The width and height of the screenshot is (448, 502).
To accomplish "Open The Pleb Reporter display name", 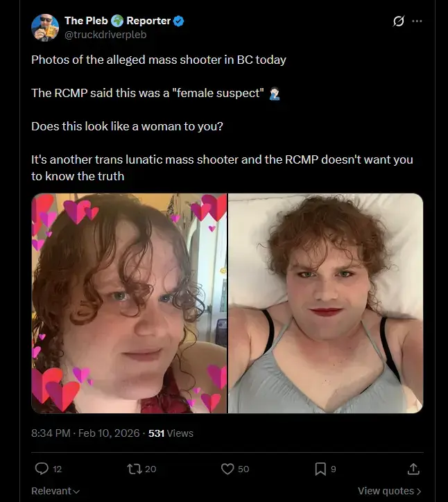I will pyautogui.click(x=117, y=21).
